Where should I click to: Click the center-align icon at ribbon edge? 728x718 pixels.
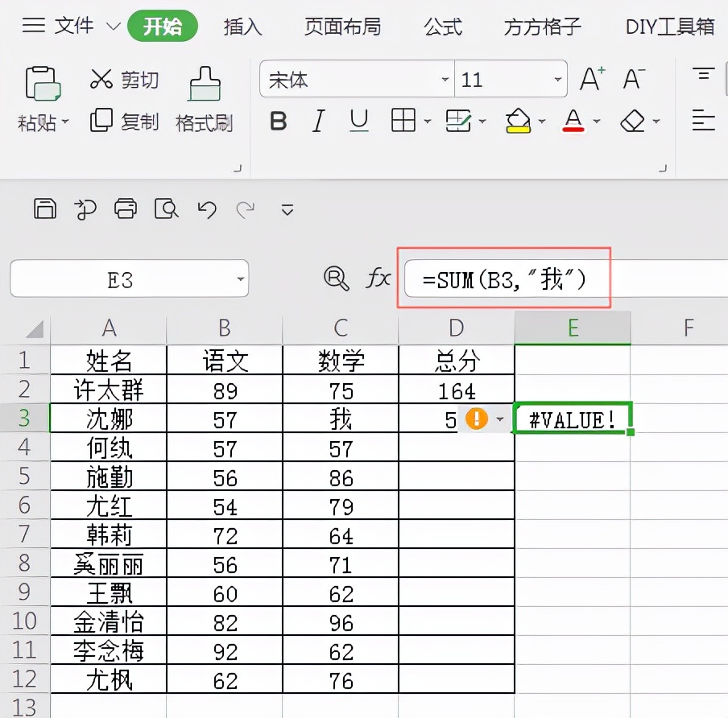tap(703, 74)
